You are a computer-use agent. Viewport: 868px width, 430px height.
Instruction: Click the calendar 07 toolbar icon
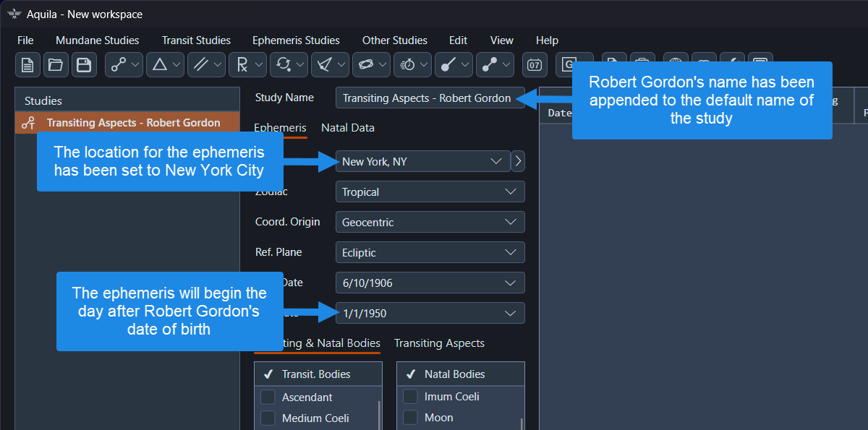(x=535, y=65)
